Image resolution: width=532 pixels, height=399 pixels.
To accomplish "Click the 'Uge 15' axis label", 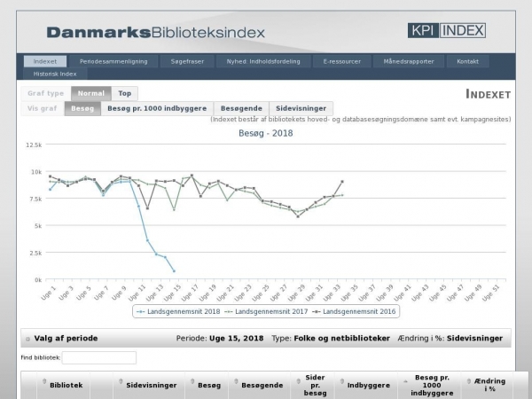I will click(x=173, y=293).
